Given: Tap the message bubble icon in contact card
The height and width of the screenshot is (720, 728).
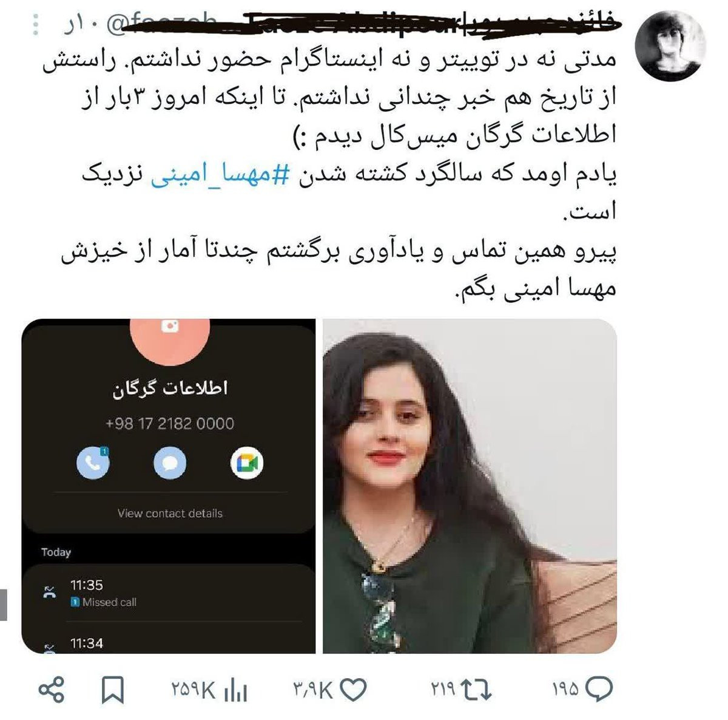Looking at the screenshot, I should coord(170,464).
